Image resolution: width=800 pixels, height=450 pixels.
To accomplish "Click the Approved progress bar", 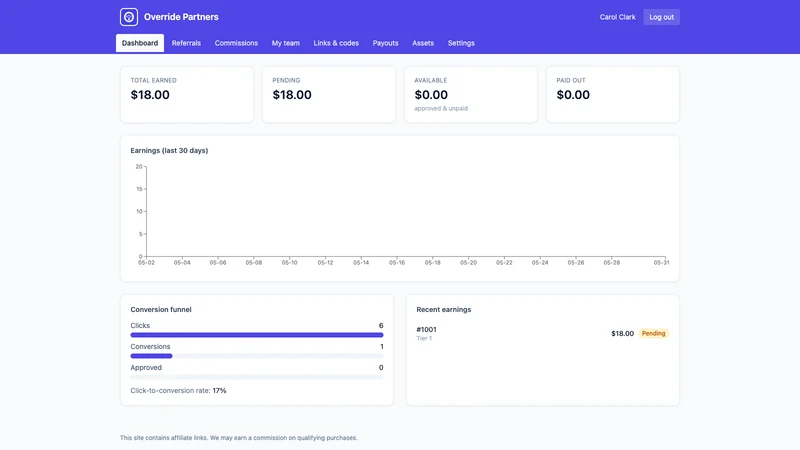I will tap(257, 377).
